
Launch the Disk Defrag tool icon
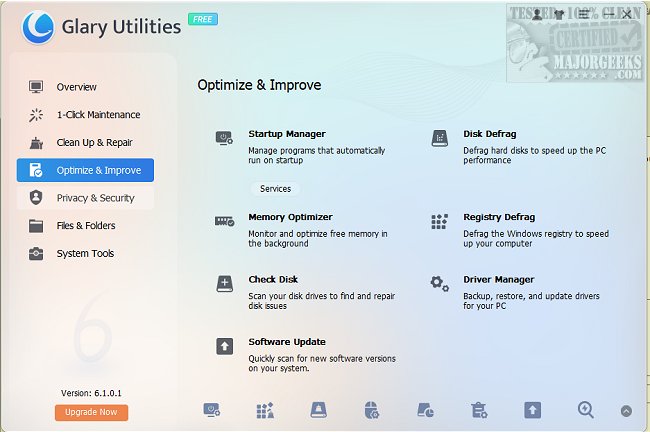[x=439, y=138]
